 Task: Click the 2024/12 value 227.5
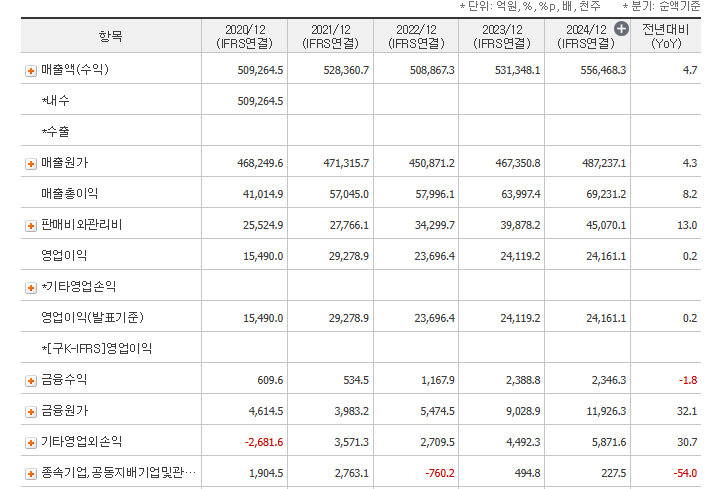pos(614,474)
